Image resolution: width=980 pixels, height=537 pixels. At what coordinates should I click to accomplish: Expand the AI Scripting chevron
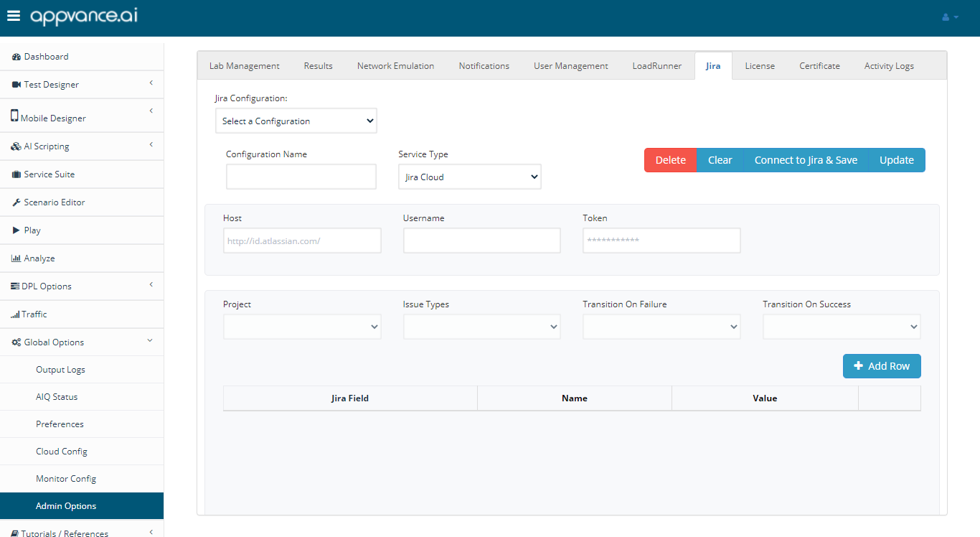tap(151, 145)
